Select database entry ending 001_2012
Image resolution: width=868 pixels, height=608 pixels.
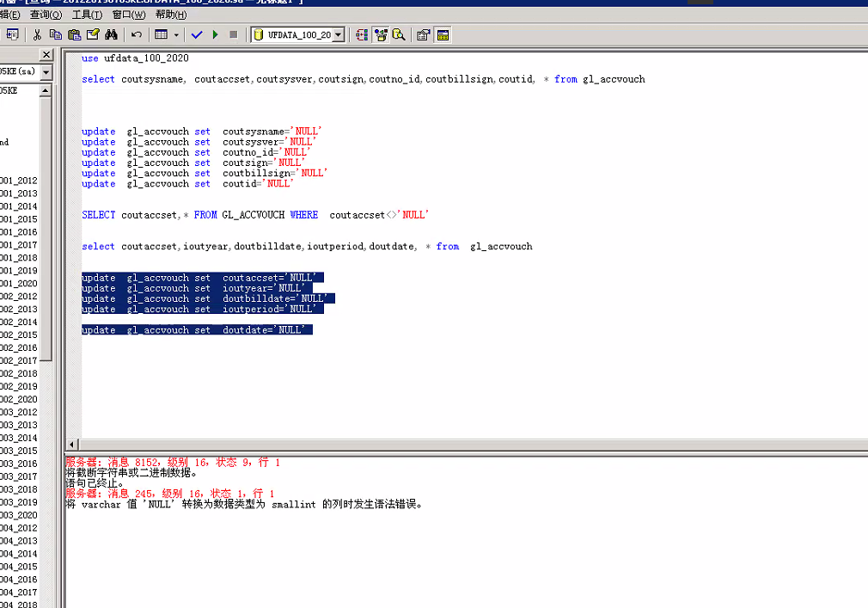tap(19, 181)
